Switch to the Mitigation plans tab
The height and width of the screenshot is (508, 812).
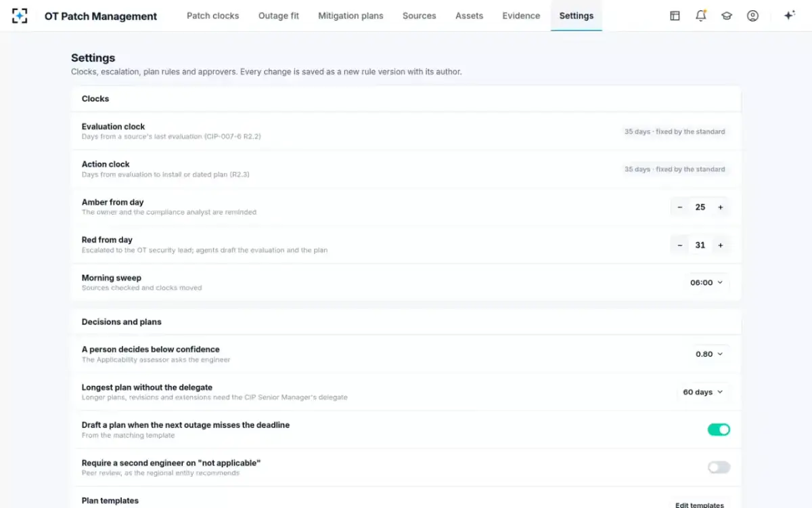(351, 16)
